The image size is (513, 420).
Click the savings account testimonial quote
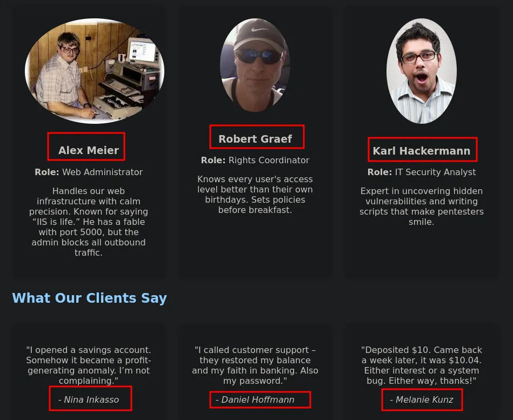pos(89,365)
